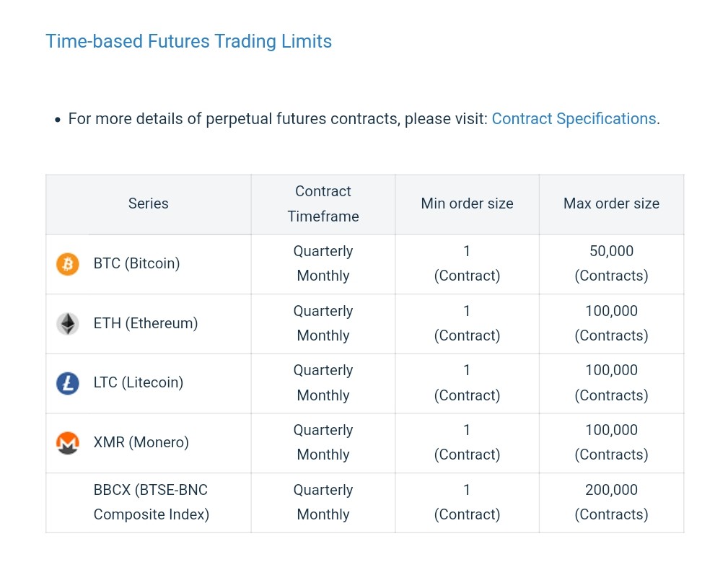Click the Ethereum row's min order size cell

click(x=467, y=324)
